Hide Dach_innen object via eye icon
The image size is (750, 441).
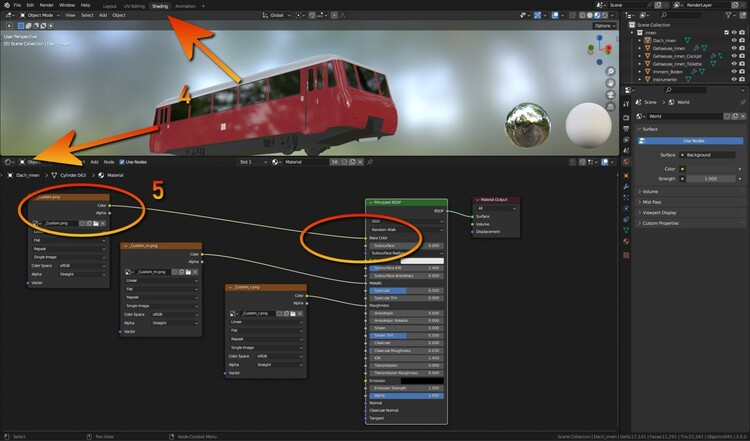coord(733,41)
